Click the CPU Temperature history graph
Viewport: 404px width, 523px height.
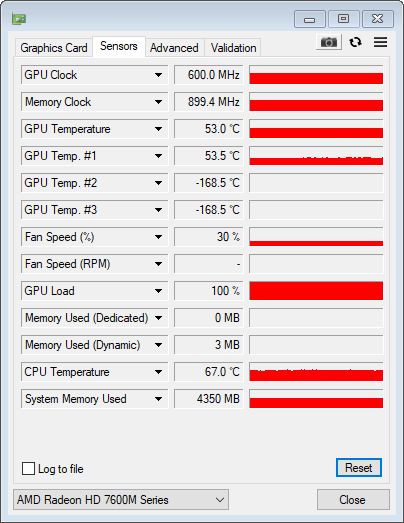316,372
